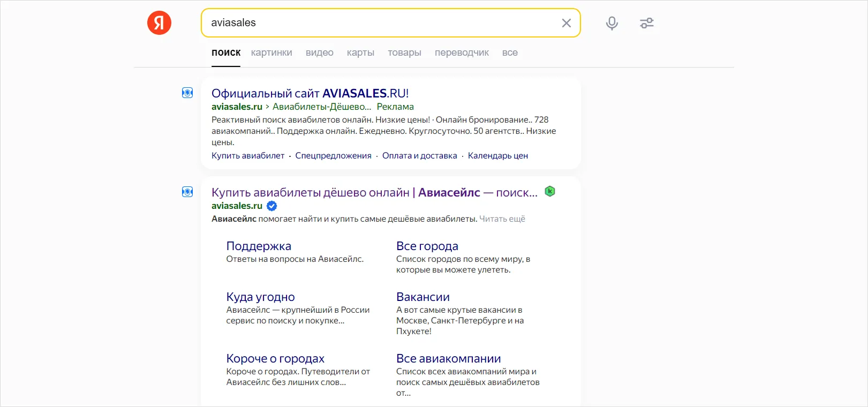Open the Календарь цен sitelink
868x407 pixels.
tap(498, 156)
